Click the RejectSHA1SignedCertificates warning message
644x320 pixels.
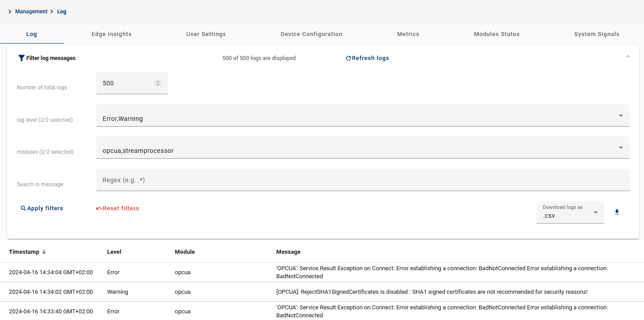click(432, 292)
